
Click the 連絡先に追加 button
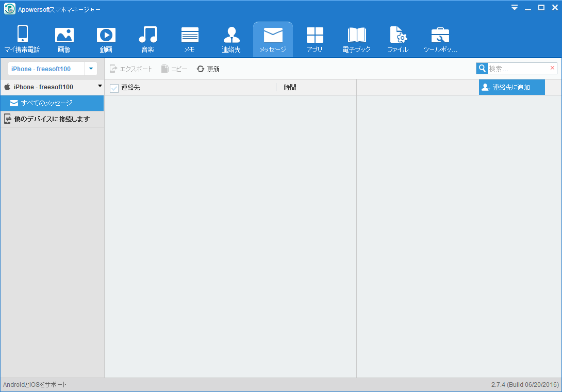pos(511,87)
